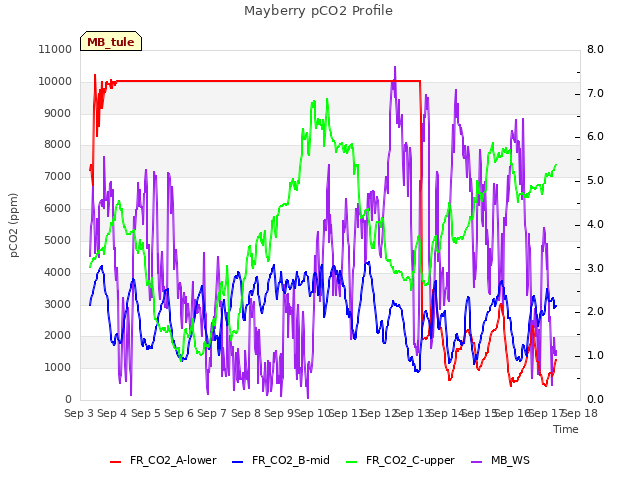The image size is (640, 480).
Task: Click the MB_tule annotation label
Action: coord(111,41)
